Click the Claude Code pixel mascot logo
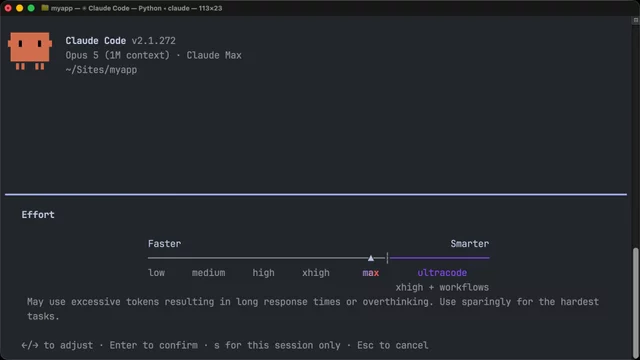 [x=30, y=51]
